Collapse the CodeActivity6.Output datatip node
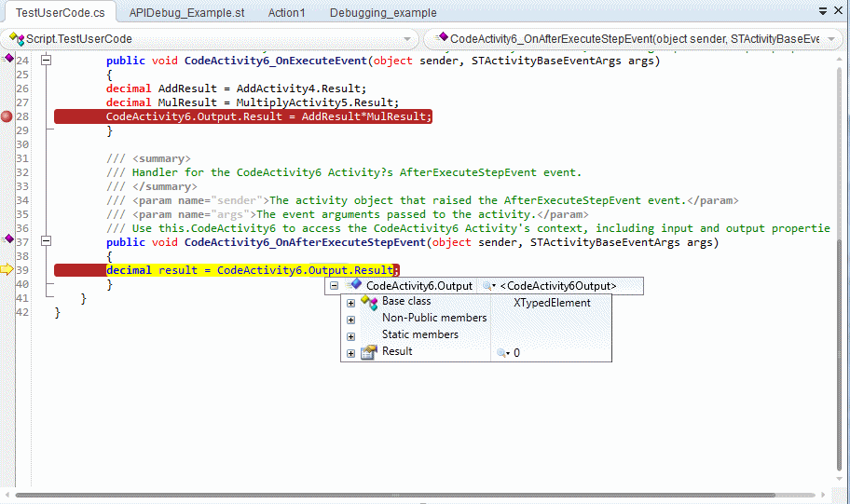 [335, 286]
